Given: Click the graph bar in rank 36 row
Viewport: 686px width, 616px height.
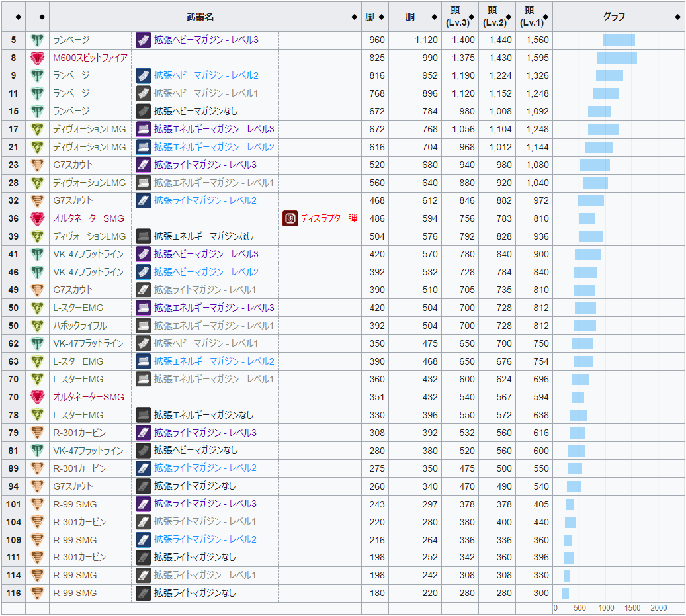Looking at the screenshot, I should pos(587,219).
